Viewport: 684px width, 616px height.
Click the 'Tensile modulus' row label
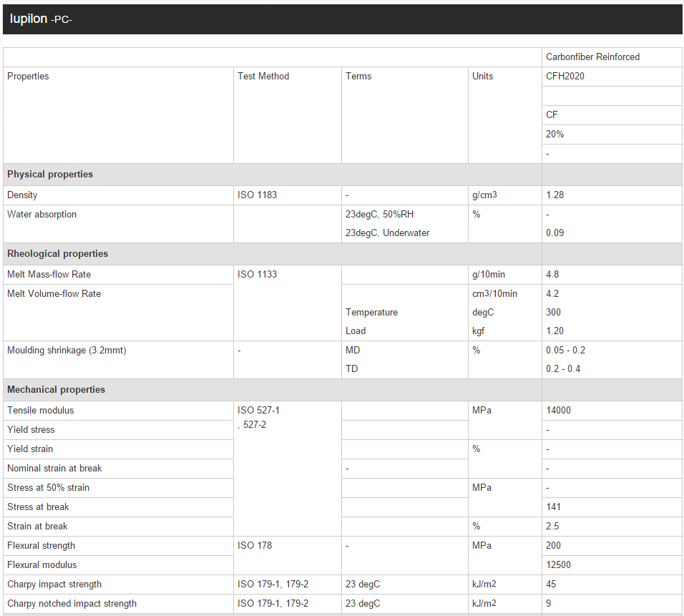(x=41, y=411)
